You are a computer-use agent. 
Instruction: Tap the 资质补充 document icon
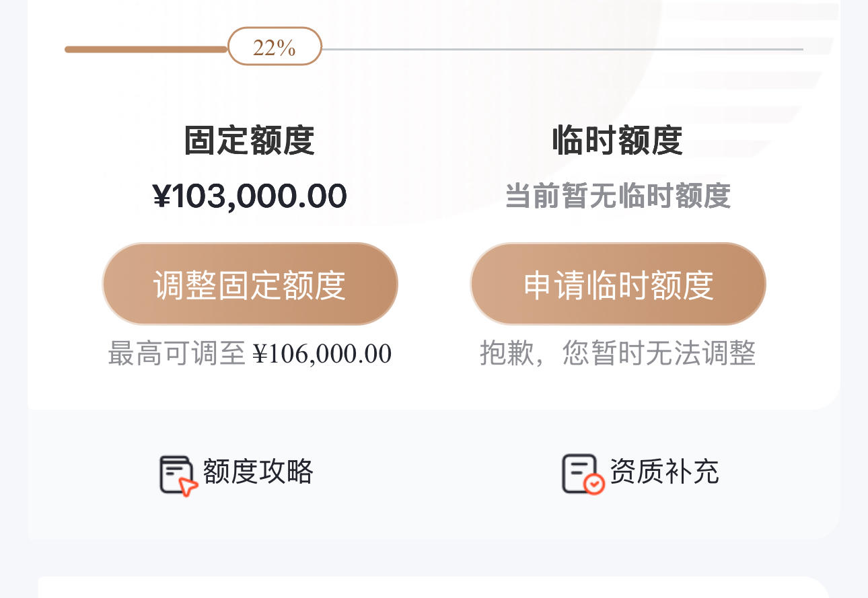tap(583, 474)
